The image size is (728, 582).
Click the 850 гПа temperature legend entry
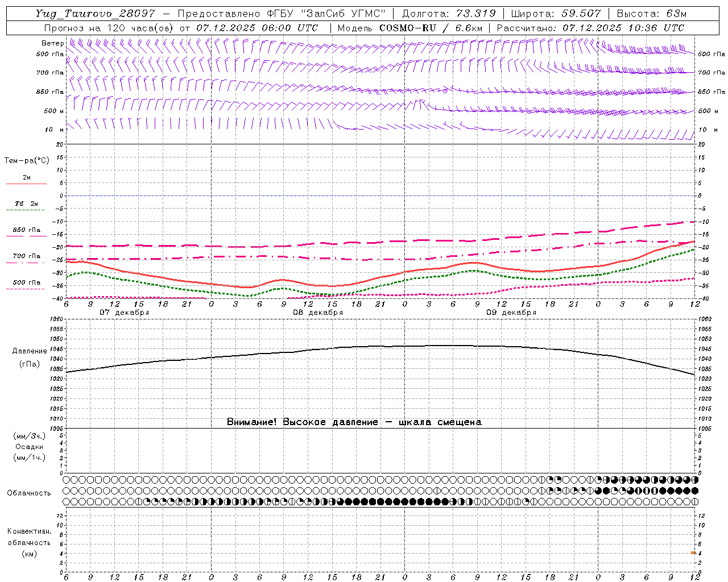click(x=26, y=230)
